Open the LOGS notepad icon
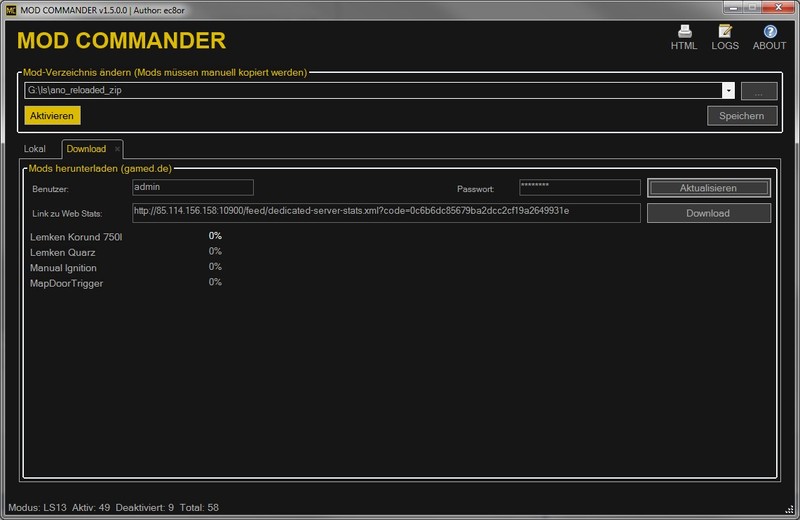The width and height of the screenshot is (800, 520). point(725,31)
